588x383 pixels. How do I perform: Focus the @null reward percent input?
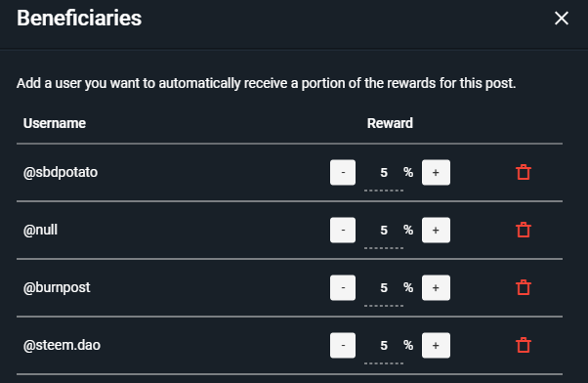[x=384, y=231]
